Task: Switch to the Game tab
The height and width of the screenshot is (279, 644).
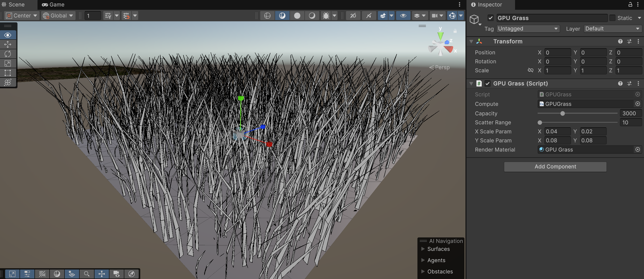Action: point(53,5)
